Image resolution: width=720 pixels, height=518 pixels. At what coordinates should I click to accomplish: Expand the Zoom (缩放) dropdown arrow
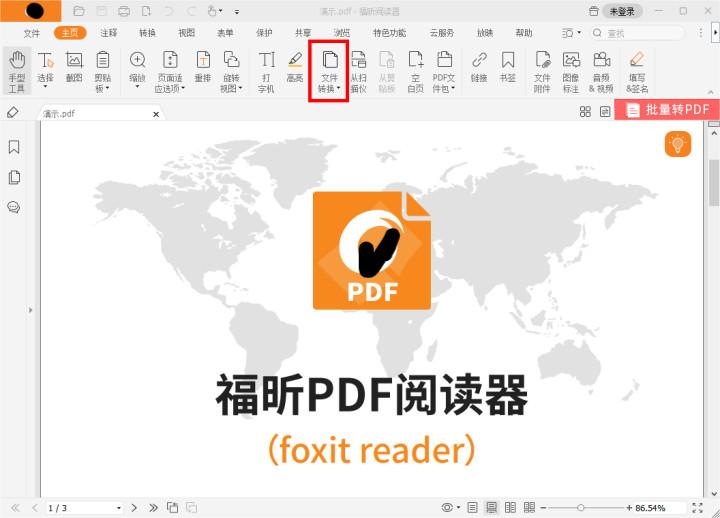[x=137, y=87]
